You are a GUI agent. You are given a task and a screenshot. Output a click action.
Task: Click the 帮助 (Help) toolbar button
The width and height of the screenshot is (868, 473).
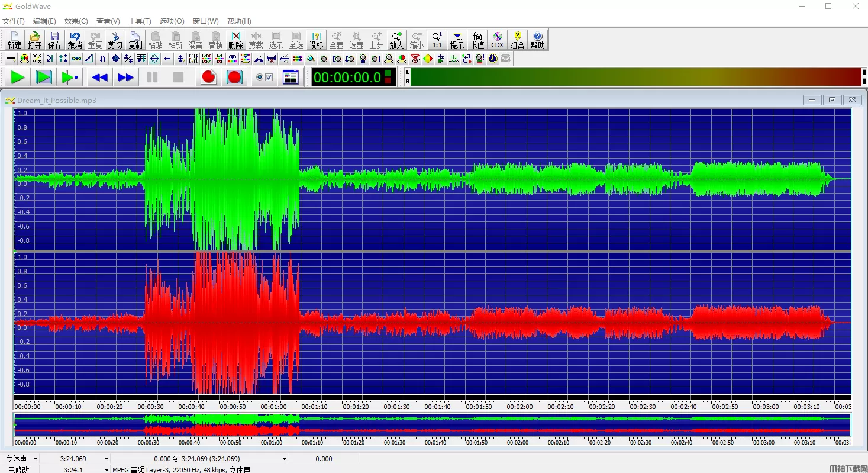coord(537,40)
